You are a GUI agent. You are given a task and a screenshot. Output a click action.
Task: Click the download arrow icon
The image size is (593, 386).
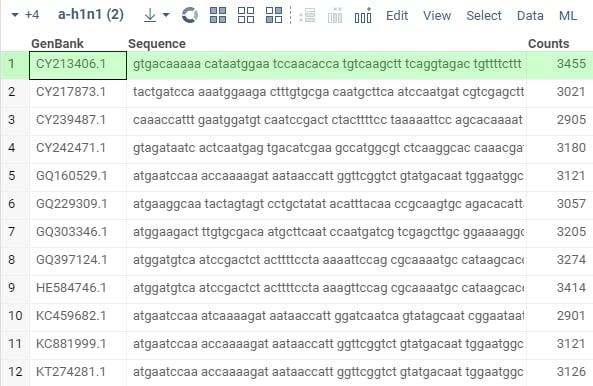point(150,15)
